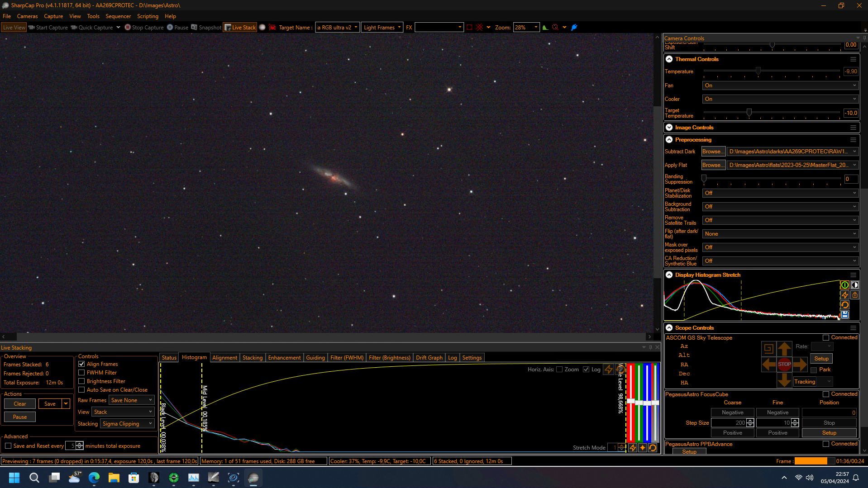The width and height of the screenshot is (868, 488).
Task: Click the star auto colour balance icon
Action: (x=642, y=448)
